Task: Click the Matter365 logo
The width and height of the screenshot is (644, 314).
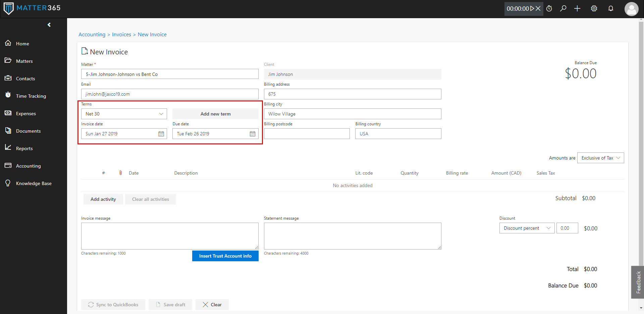Action: tap(32, 8)
